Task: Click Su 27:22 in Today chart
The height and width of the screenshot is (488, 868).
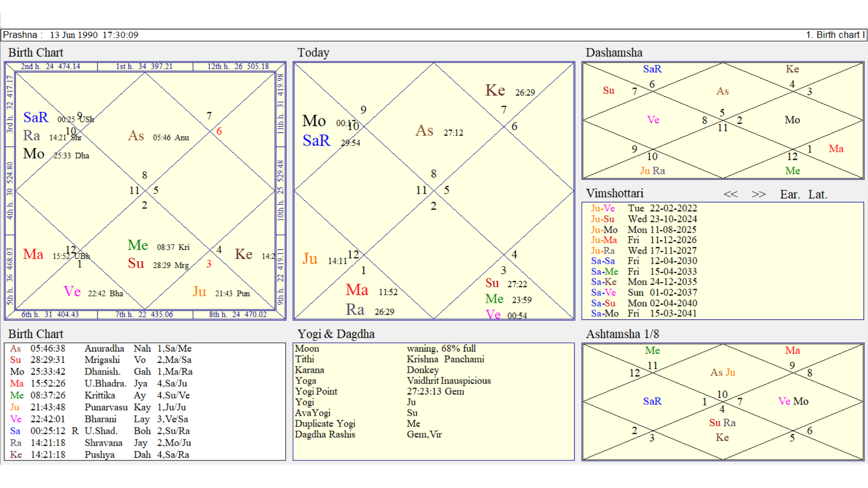Action: coord(506,283)
